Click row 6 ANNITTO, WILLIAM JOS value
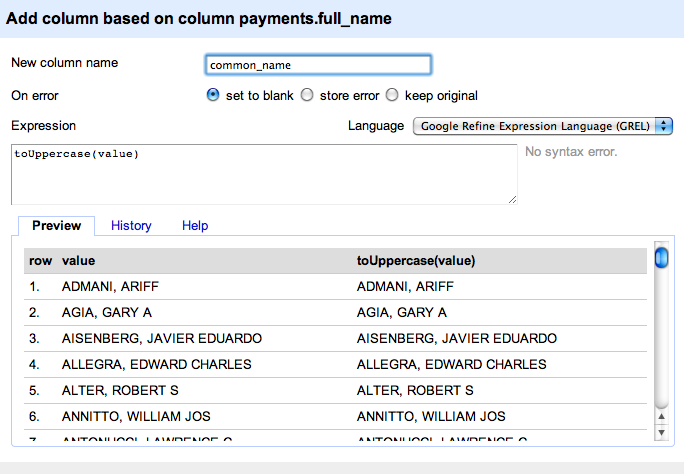Screen dimensions: 684x474 point(136,416)
